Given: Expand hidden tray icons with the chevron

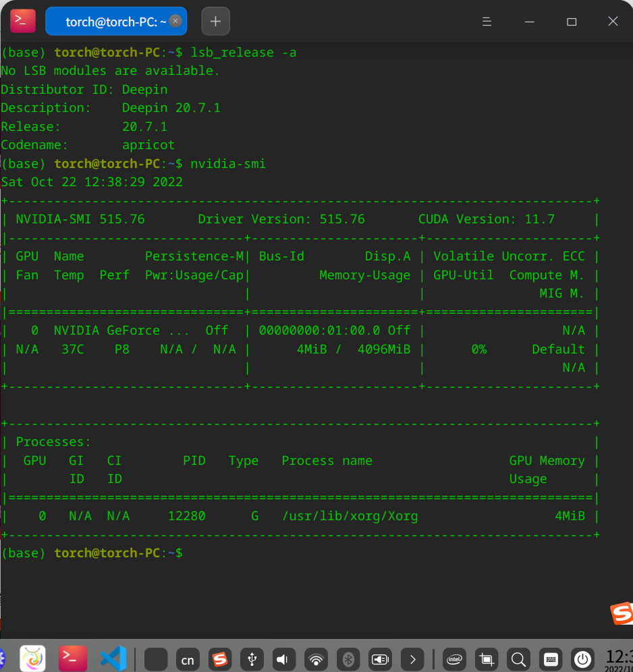Looking at the screenshot, I should coord(412,659).
